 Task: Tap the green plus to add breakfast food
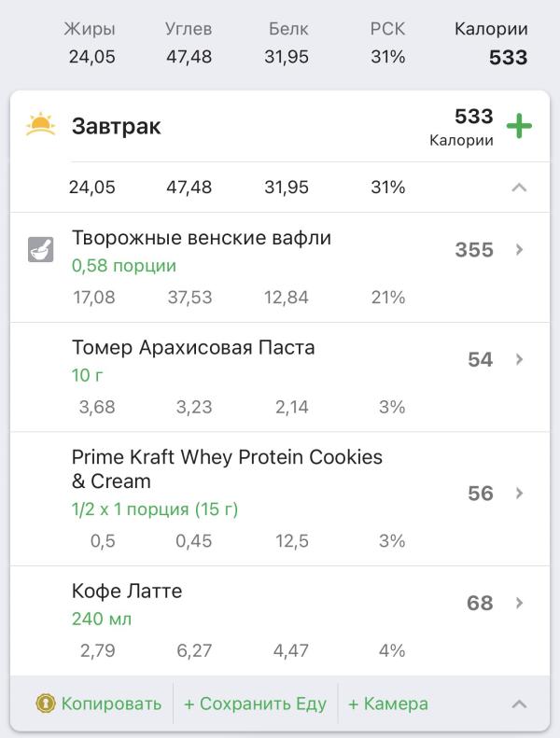tap(519, 126)
